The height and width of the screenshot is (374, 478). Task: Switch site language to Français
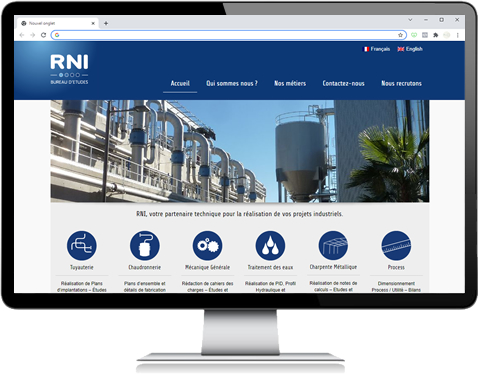coord(376,49)
